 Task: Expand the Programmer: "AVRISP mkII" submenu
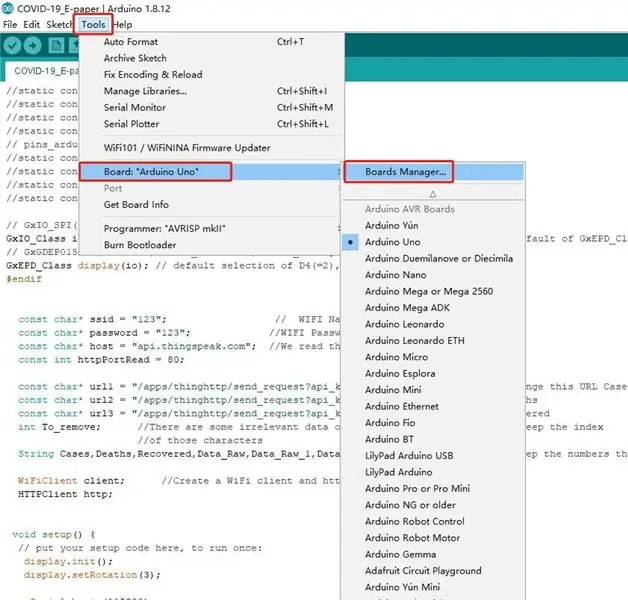[211, 229]
